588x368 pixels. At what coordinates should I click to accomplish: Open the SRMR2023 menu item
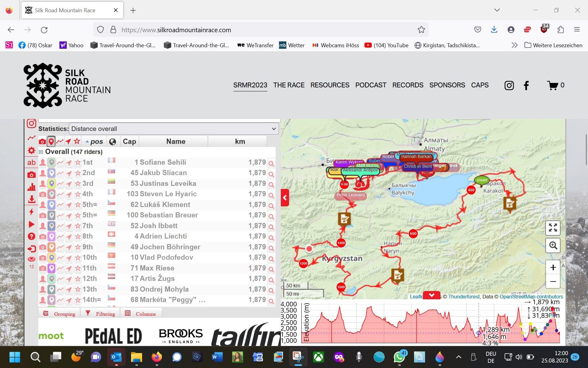coord(250,85)
